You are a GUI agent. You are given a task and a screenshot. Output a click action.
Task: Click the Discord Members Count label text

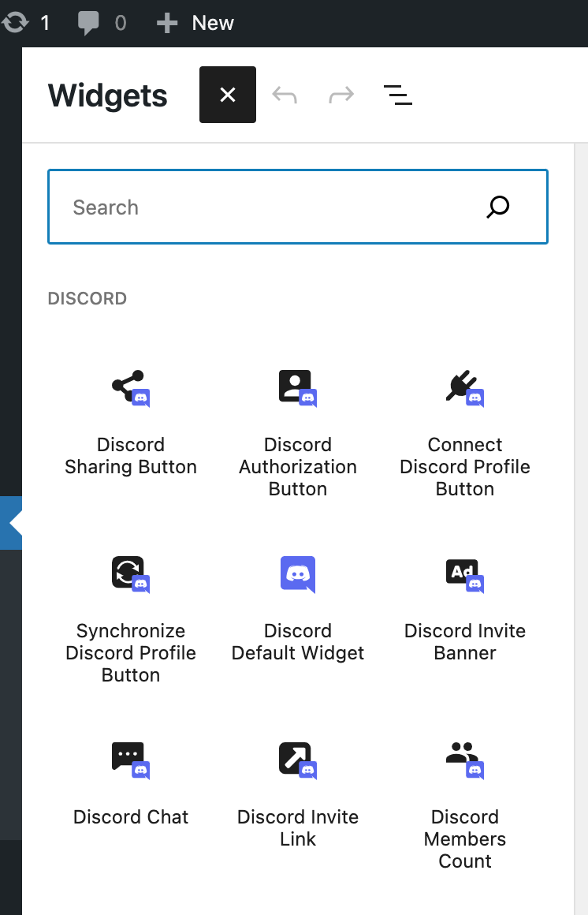click(465, 838)
